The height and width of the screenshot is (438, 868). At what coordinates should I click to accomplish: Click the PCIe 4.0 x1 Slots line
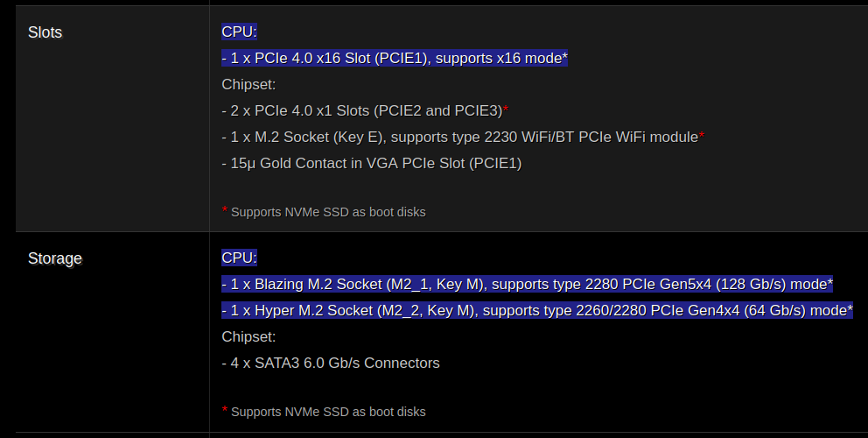click(362, 111)
